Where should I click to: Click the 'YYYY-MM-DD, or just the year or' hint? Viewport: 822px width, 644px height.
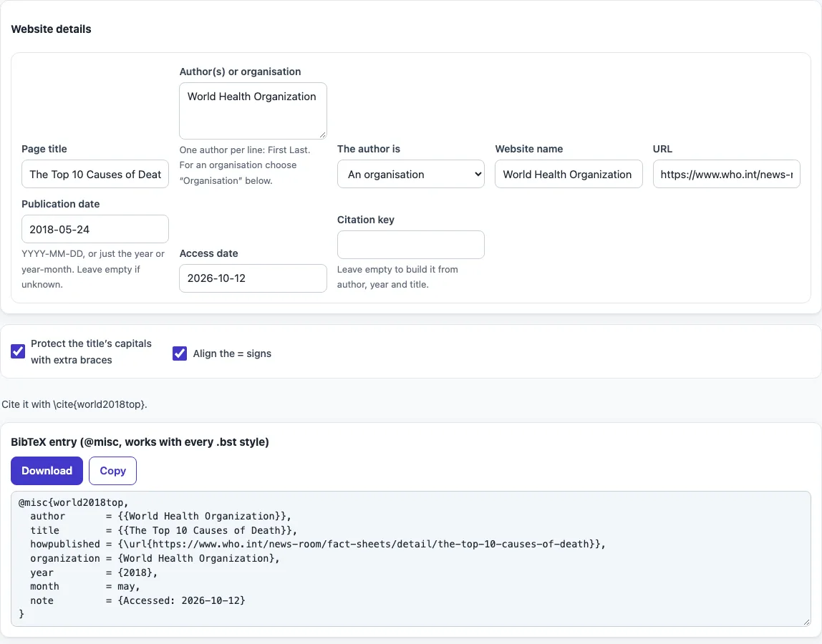[93, 254]
